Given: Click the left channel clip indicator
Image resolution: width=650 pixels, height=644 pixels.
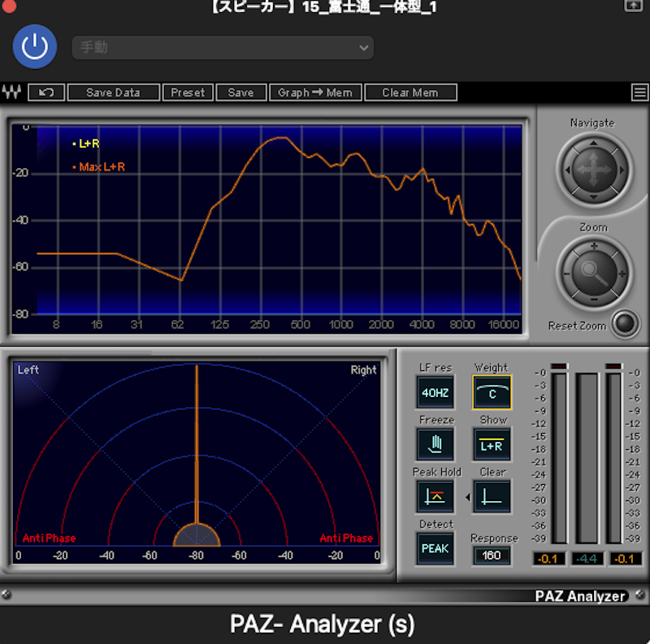Looking at the screenshot, I should click(x=559, y=366).
